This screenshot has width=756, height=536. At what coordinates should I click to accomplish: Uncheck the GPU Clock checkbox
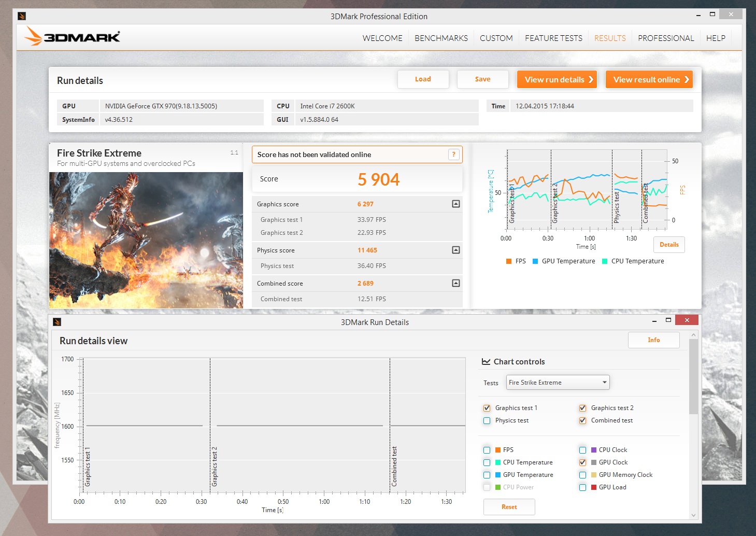coord(582,462)
